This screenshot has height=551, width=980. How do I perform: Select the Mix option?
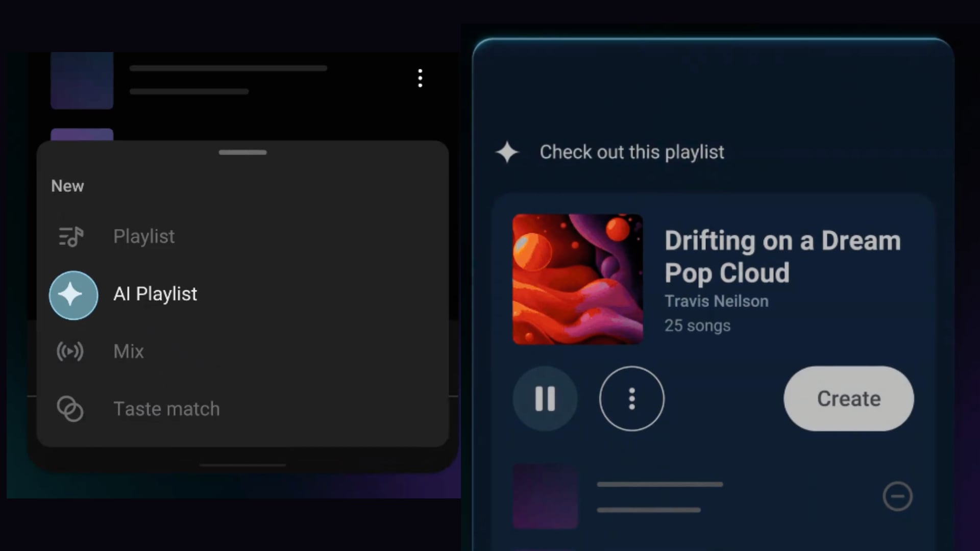[129, 352]
